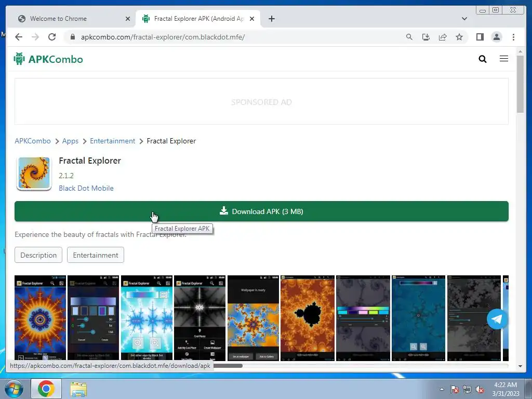532x399 pixels.
Task: Open the black-and-white starburst screenshot
Action: click(199, 318)
